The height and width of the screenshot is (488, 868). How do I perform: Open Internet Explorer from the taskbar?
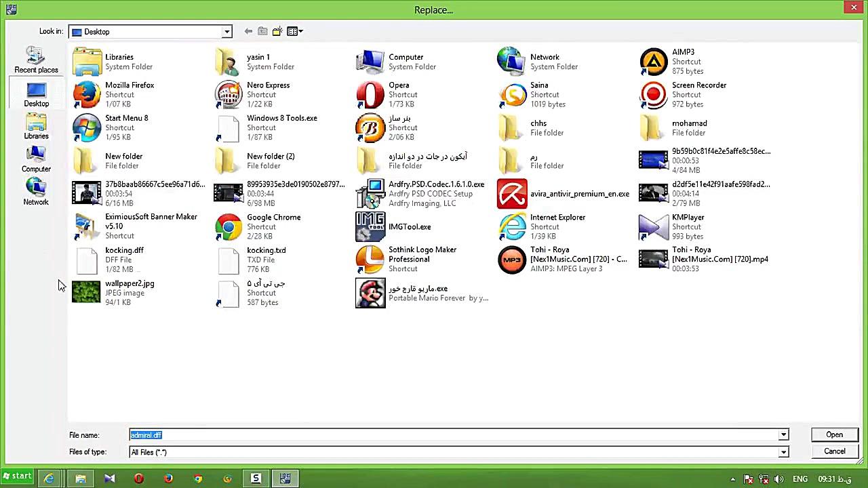point(49,479)
